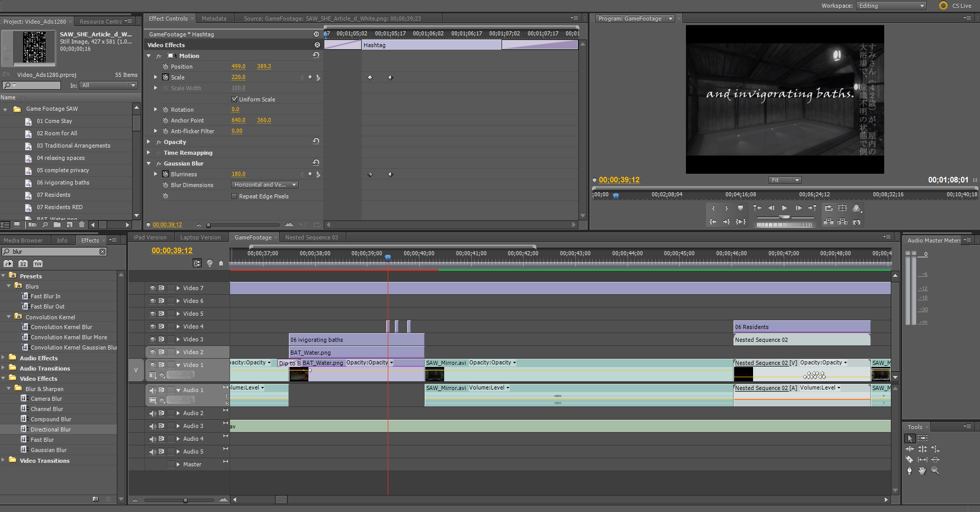
Task: Switch to iPad Version sequence tab
Action: click(x=150, y=237)
